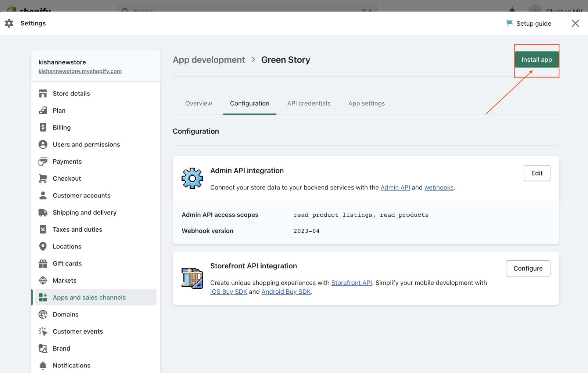This screenshot has height=373, width=588.
Task: Click the Customer events sparkle cursor icon
Action: click(43, 332)
